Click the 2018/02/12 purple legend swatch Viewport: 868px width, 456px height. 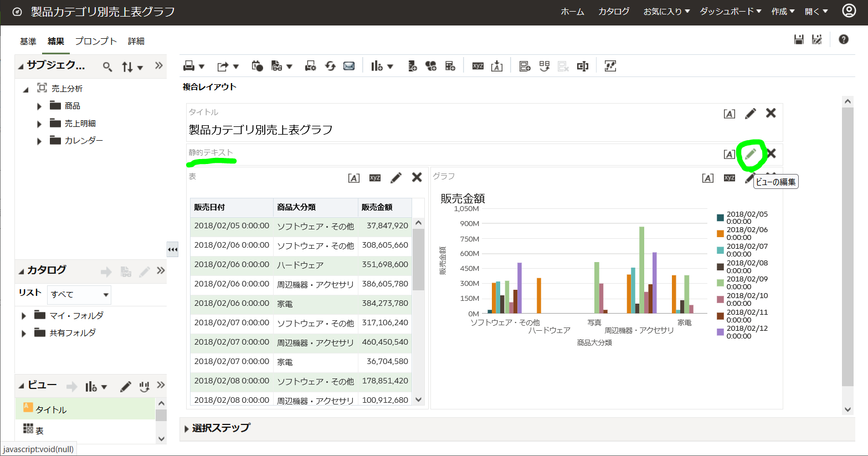(720, 332)
